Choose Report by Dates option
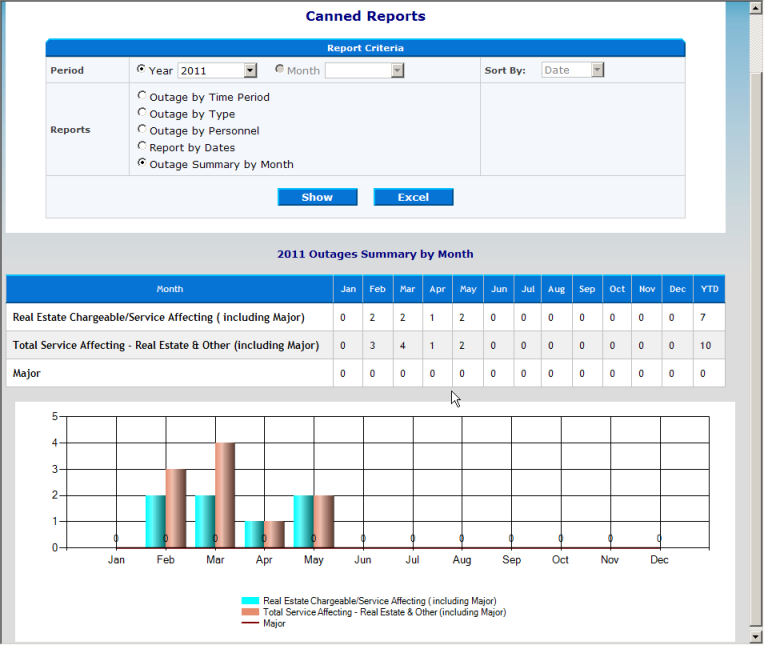Image resolution: width=764 pixels, height=645 pixels. [142, 146]
